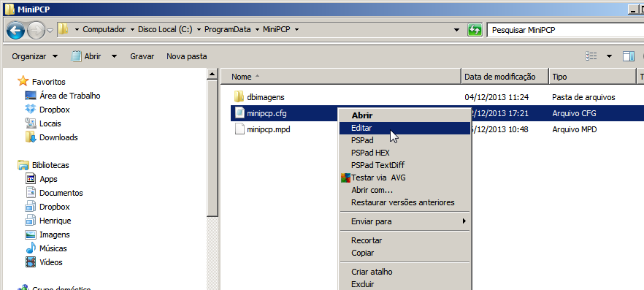The image size is (644, 290).
Task: Select the minipcp.cfg file icon
Action: tap(239, 113)
